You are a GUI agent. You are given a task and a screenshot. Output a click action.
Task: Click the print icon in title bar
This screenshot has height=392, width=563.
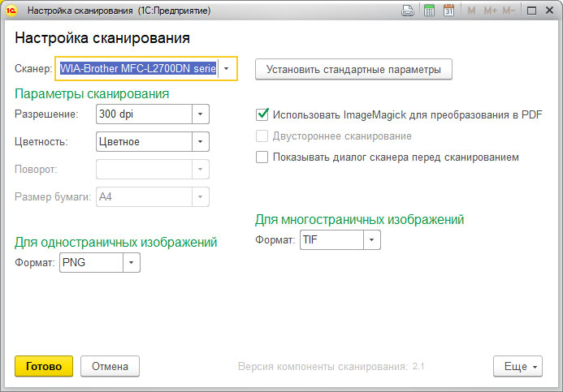click(408, 11)
